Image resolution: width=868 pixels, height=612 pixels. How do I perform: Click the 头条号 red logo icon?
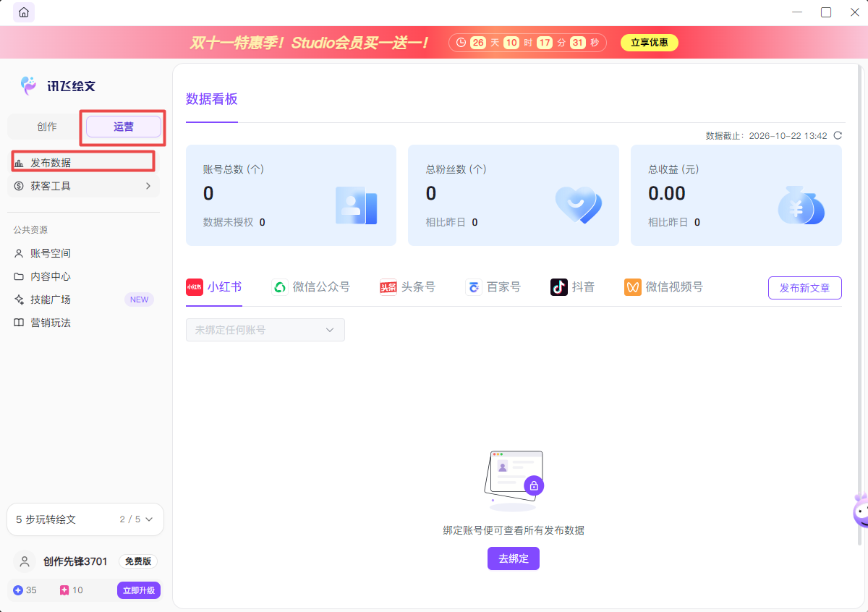click(x=388, y=287)
